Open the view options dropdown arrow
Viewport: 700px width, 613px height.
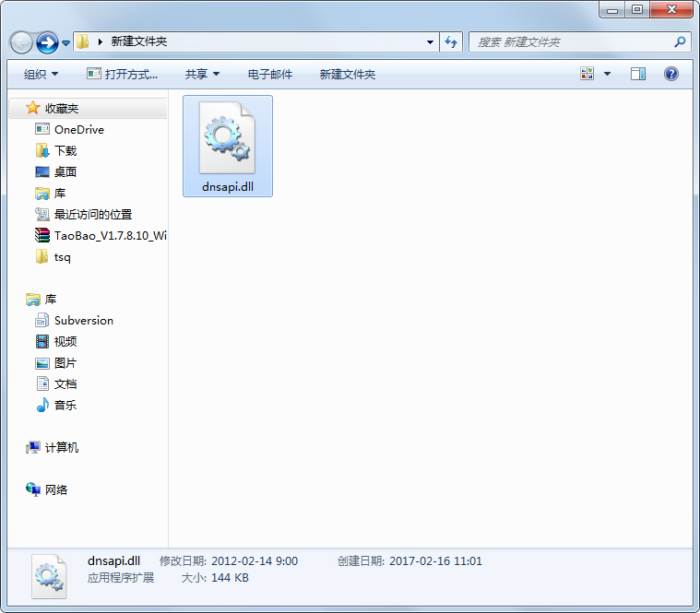click(x=607, y=74)
